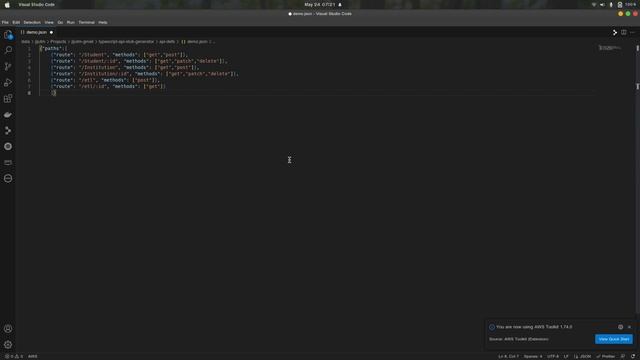
Task: Open the File menu
Action: 5,22
